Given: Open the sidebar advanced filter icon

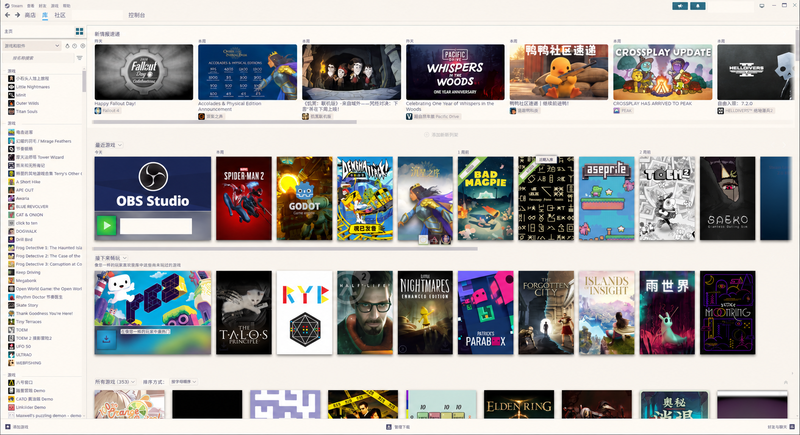Looking at the screenshot, I should pyautogui.click(x=79, y=58).
